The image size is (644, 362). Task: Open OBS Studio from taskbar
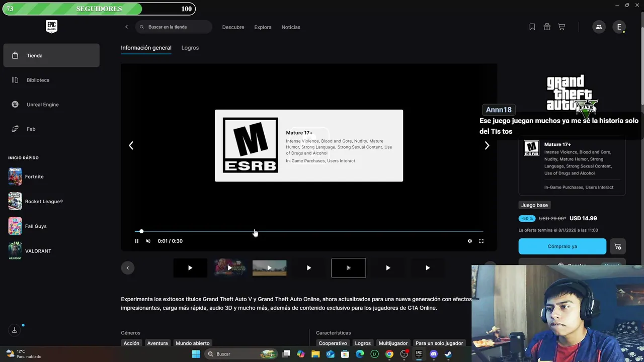point(404,354)
